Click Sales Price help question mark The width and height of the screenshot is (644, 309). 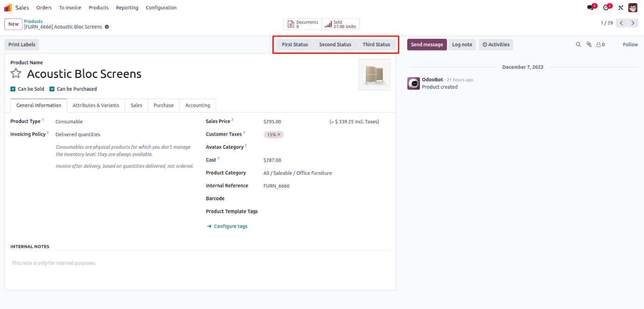tap(232, 120)
